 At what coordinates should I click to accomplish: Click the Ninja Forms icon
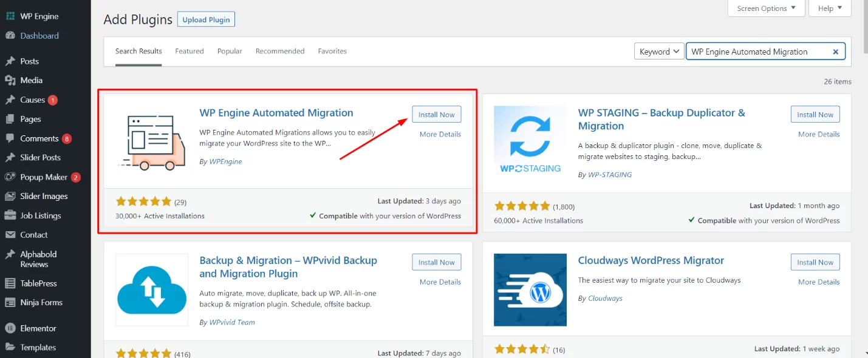click(x=10, y=302)
